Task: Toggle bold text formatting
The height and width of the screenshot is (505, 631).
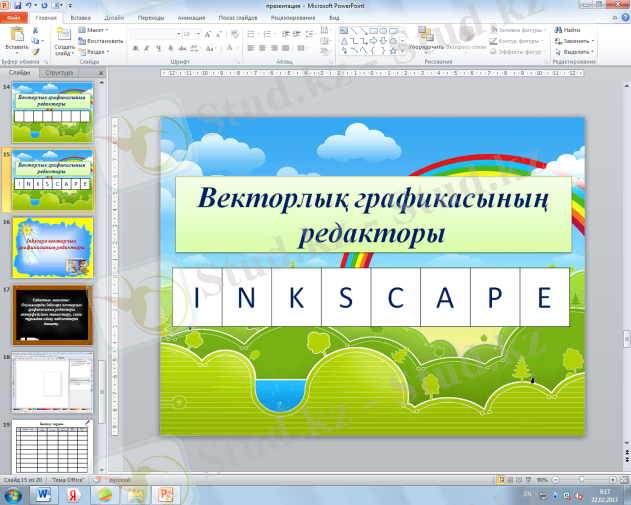Action: coord(134,47)
